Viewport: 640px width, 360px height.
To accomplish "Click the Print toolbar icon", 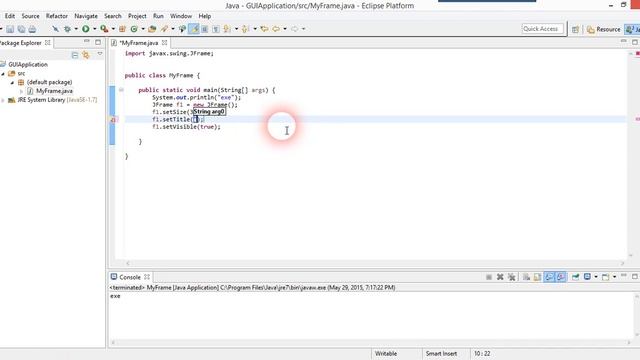I will click(x=32, y=29).
